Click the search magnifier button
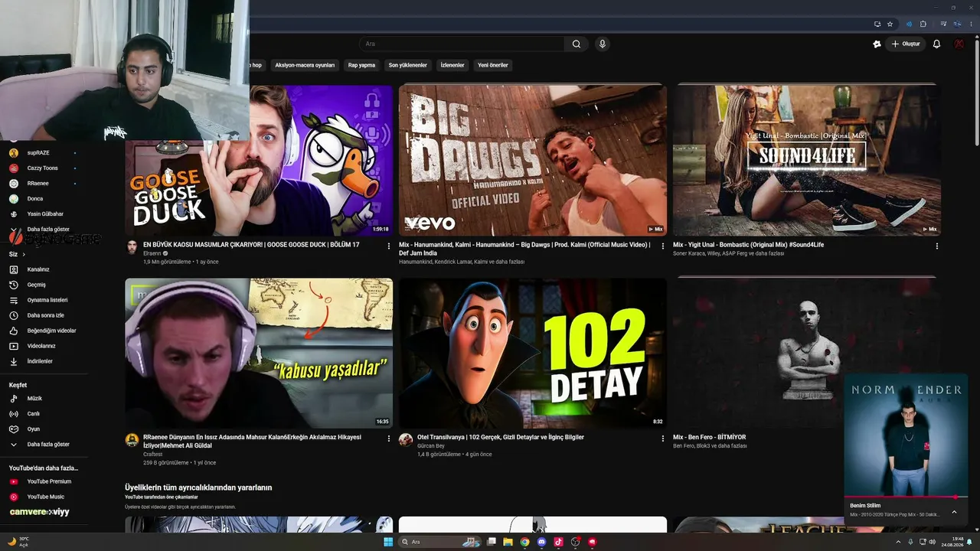The image size is (980, 551). [577, 44]
